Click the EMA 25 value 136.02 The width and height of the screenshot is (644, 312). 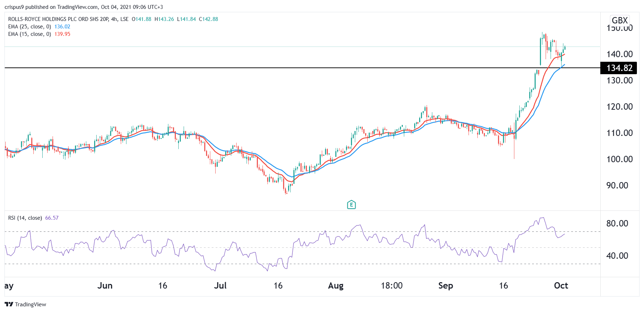(x=62, y=27)
